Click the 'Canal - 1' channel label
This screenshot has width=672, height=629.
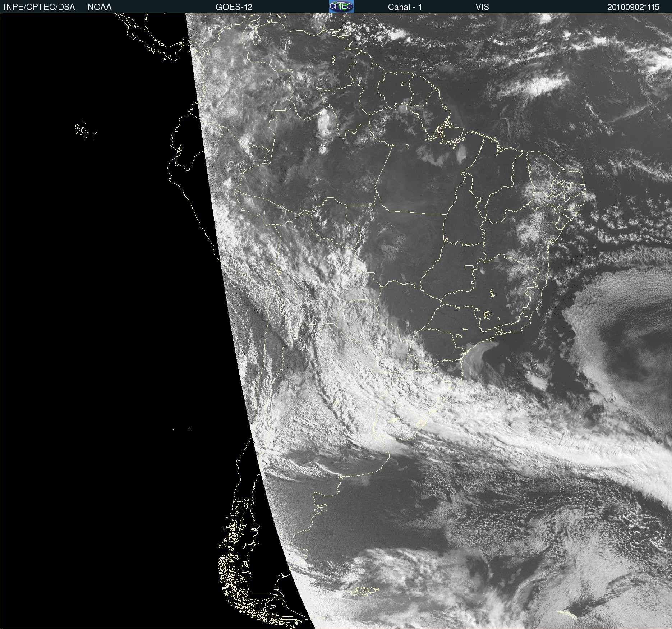[x=405, y=7]
